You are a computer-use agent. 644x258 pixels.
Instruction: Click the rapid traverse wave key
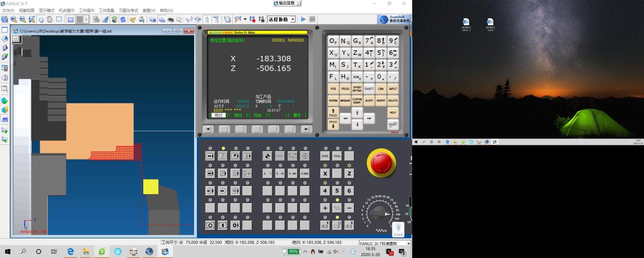click(337, 208)
